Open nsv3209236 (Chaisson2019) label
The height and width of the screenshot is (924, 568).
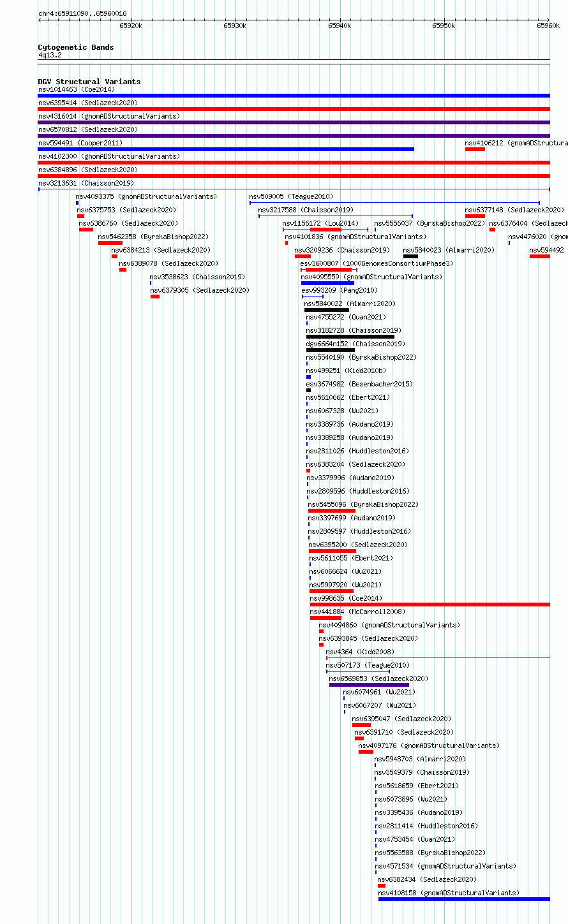click(342, 250)
